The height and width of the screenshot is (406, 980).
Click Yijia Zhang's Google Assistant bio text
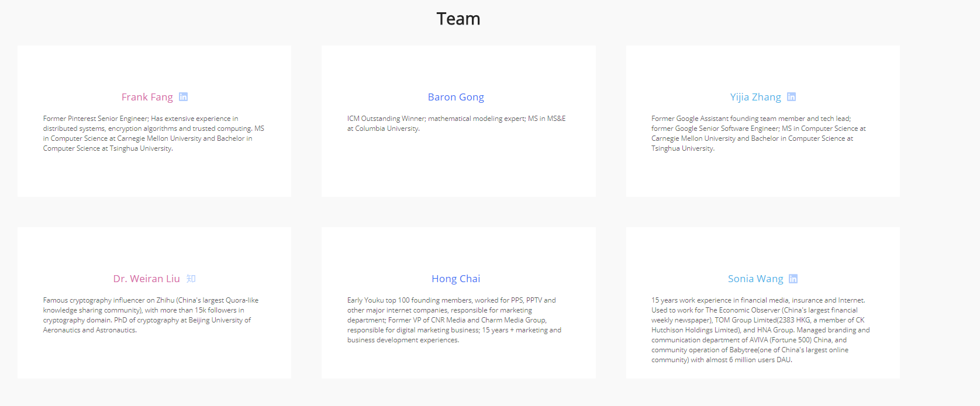point(759,133)
